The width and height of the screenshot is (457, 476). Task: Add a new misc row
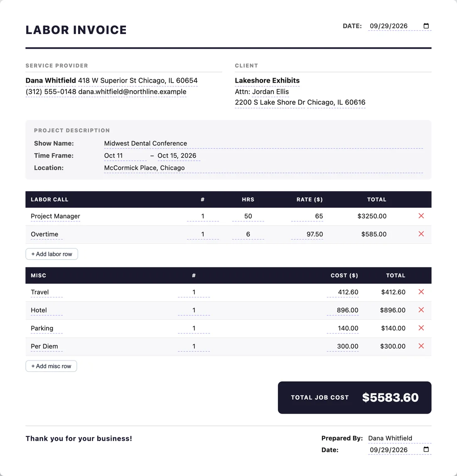(x=51, y=366)
